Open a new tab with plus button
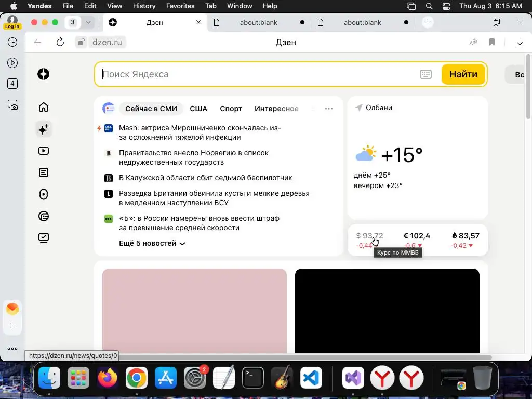This screenshot has height=399, width=532. click(428, 22)
